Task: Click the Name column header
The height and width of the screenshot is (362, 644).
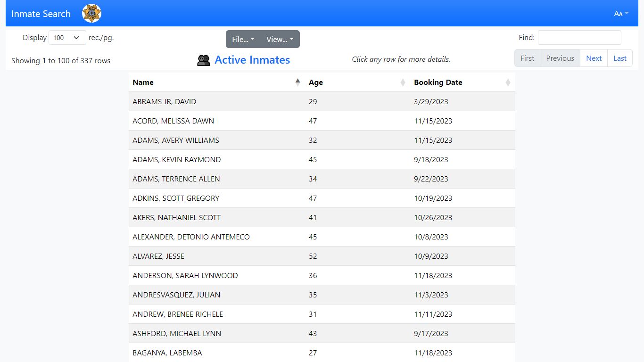Action: click(x=217, y=82)
